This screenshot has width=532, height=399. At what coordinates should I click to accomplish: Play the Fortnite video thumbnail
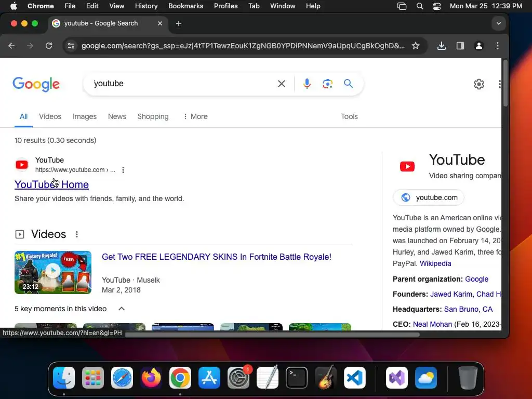[53, 272]
